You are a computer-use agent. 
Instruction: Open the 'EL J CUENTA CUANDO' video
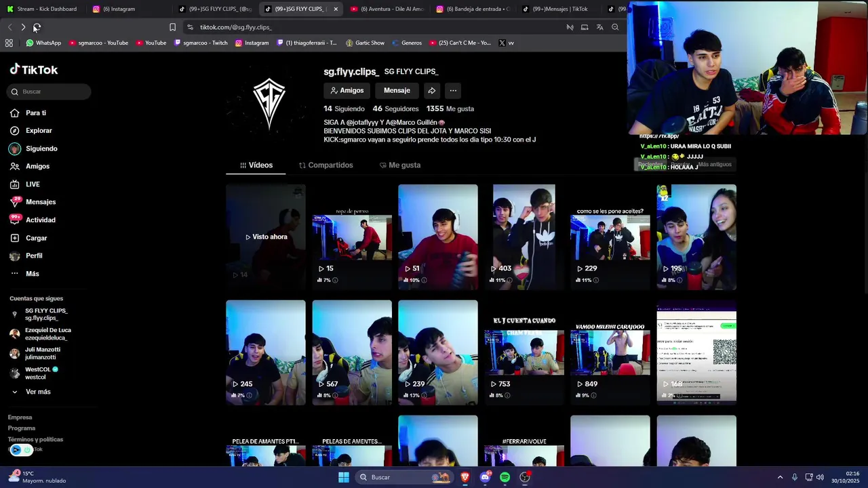[524, 352]
